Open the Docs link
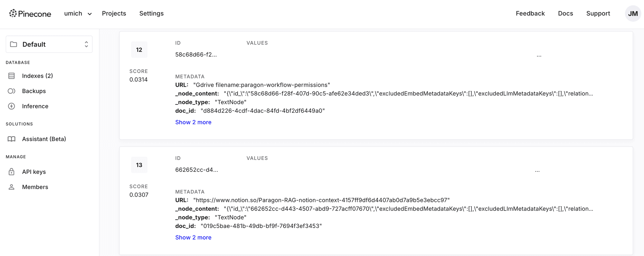Image resolution: width=644 pixels, height=256 pixels. click(x=565, y=14)
